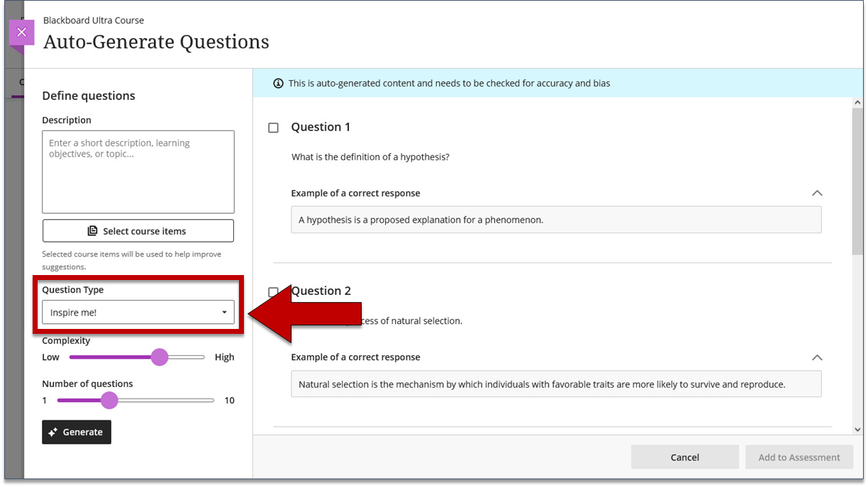Click the Add to Assessment button
Viewport: 868px width, 487px height.
coord(799,457)
